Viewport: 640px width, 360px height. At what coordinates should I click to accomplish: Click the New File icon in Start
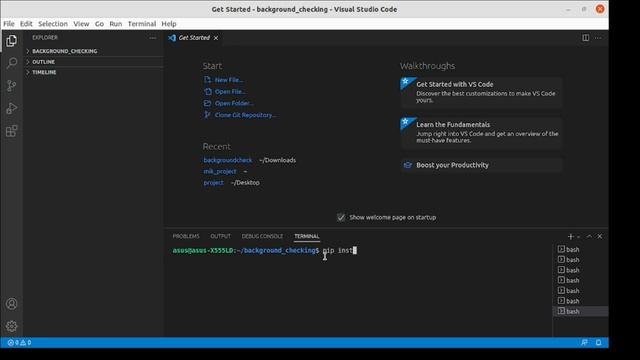(x=207, y=80)
